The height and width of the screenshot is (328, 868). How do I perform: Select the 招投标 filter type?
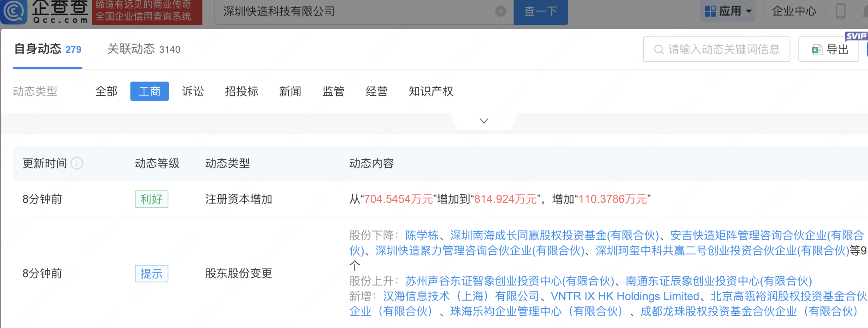(242, 91)
